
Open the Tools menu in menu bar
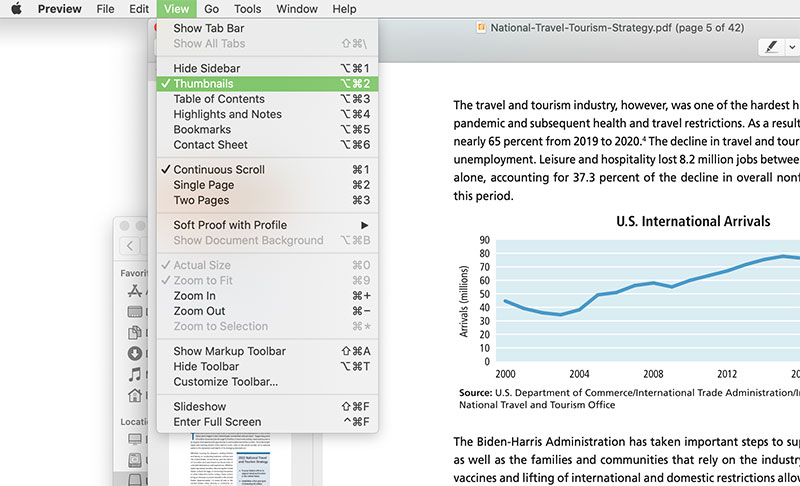(247, 9)
